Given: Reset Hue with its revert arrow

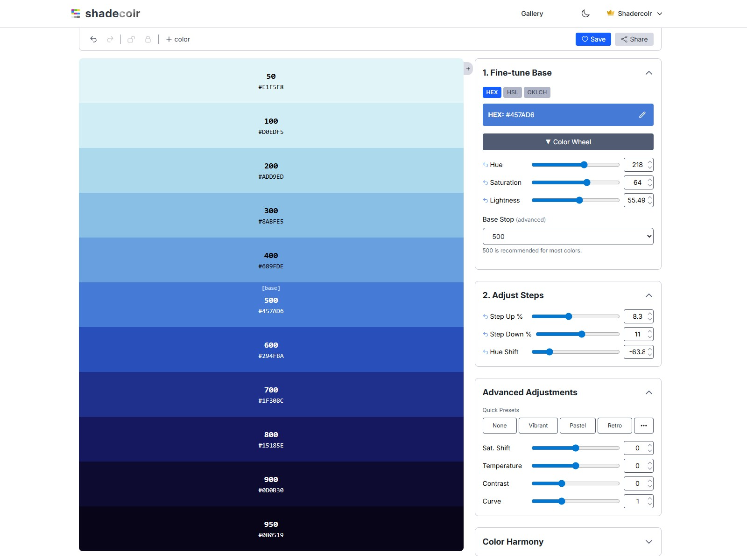Looking at the screenshot, I should tap(486, 165).
